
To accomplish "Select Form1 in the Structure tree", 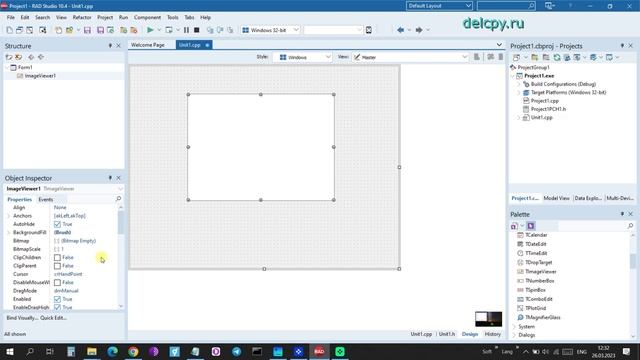I will pyautogui.click(x=25, y=67).
